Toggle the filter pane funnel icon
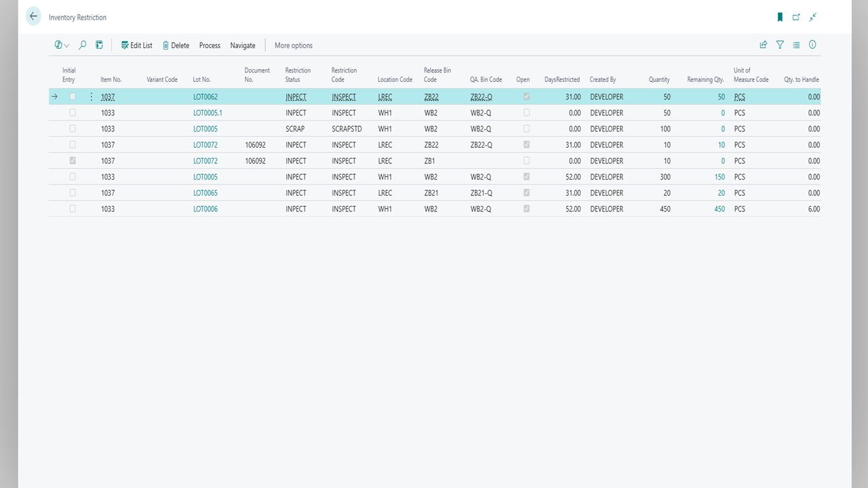Viewport: 868px width, 488px height. click(780, 45)
